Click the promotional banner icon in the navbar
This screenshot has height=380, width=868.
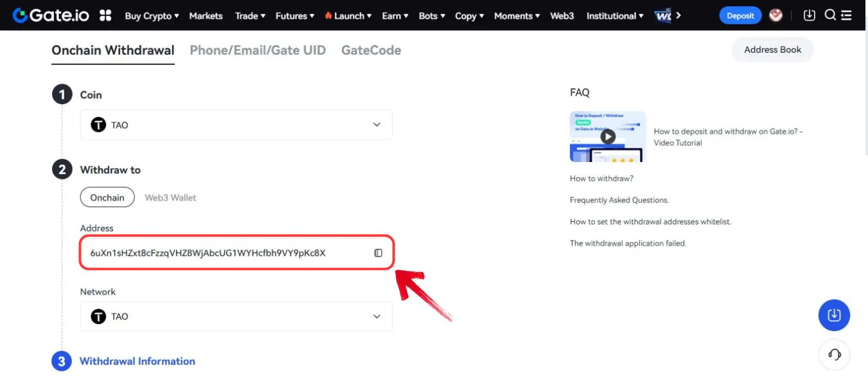(x=662, y=15)
